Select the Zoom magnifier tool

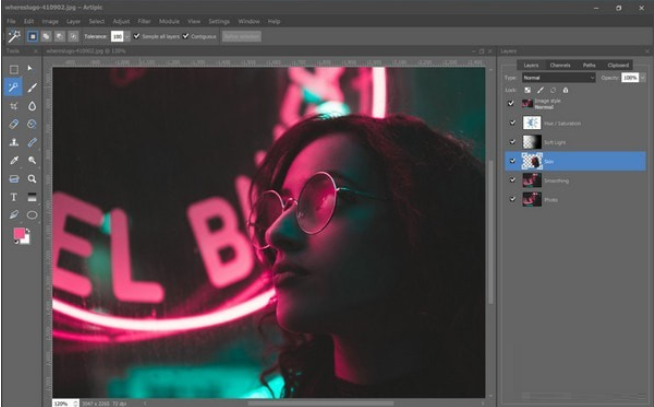click(32, 179)
